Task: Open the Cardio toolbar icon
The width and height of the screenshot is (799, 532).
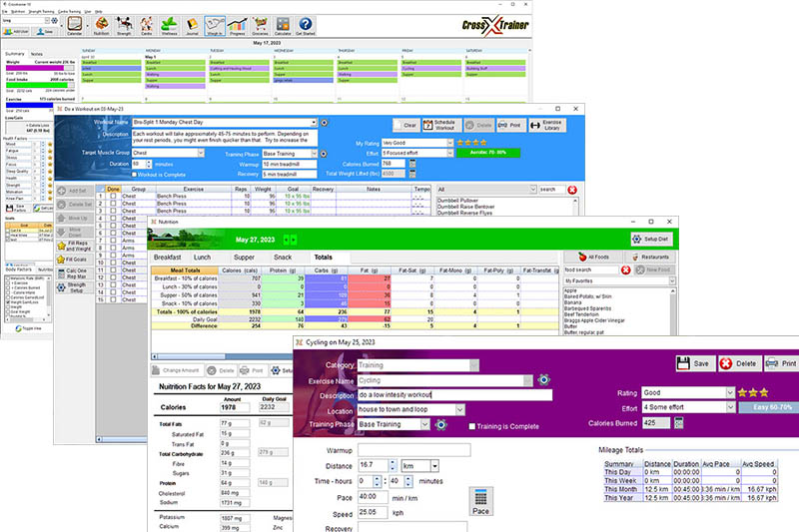Action: [146, 26]
